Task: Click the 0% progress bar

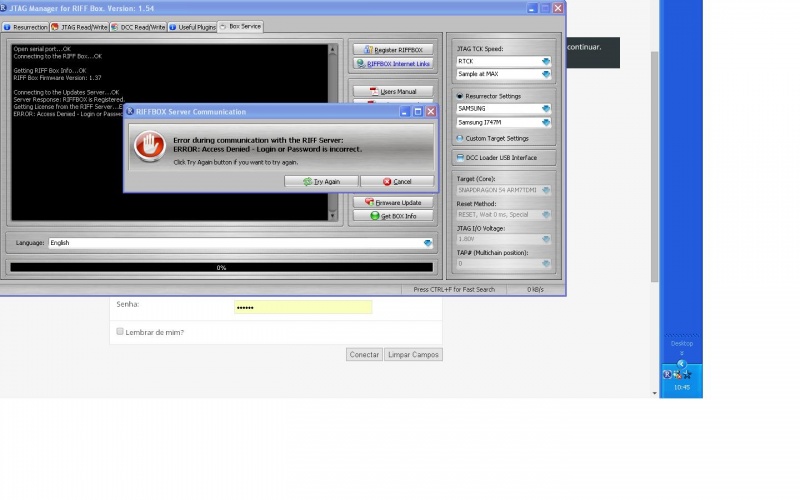Action: tap(221, 267)
